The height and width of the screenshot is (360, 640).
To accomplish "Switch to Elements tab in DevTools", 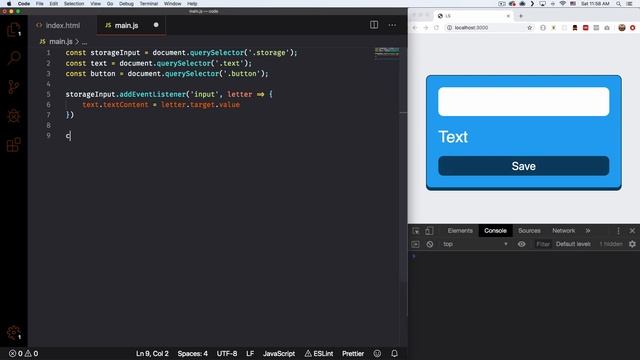I will tap(460, 231).
